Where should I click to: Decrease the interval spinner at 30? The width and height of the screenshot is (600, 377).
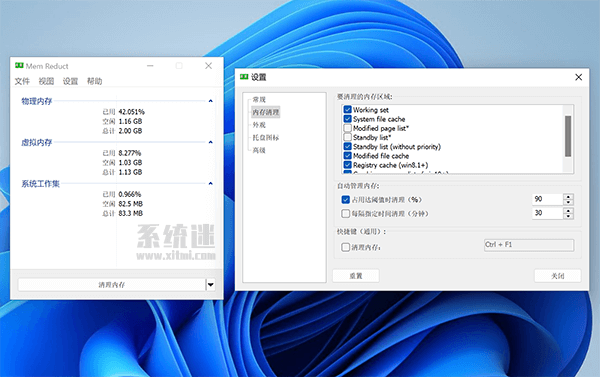568,216
